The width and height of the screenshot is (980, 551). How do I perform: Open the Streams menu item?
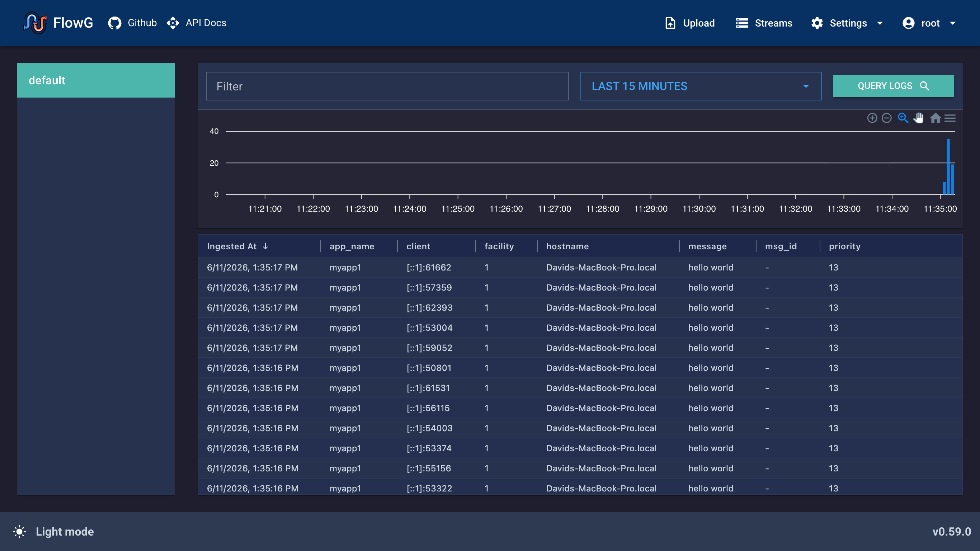[x=764, y=23]
